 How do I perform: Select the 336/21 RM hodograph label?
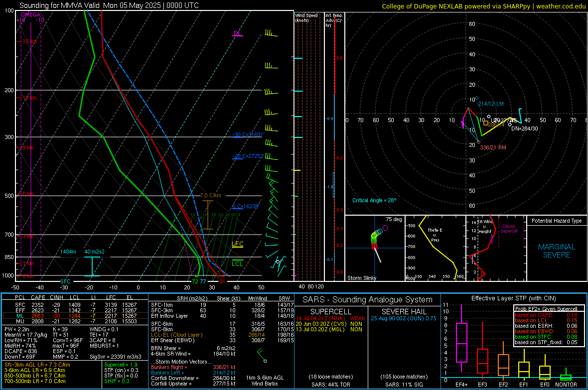click(x=493, y=148)
